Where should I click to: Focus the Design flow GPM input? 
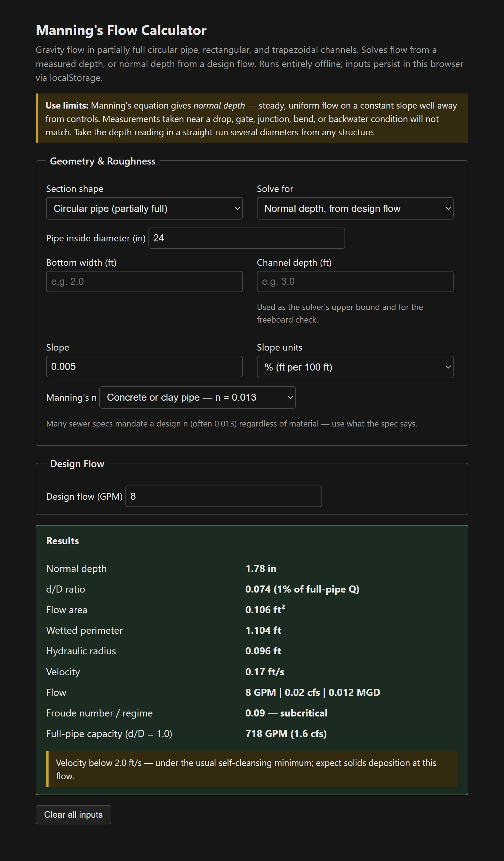pyautogui.click(x=224, y=496)
